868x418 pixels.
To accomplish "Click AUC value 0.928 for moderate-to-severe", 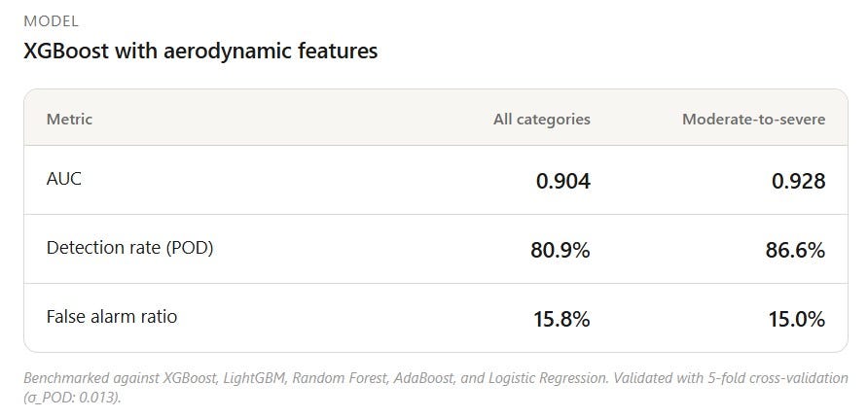I will click(x=798, y=182).
